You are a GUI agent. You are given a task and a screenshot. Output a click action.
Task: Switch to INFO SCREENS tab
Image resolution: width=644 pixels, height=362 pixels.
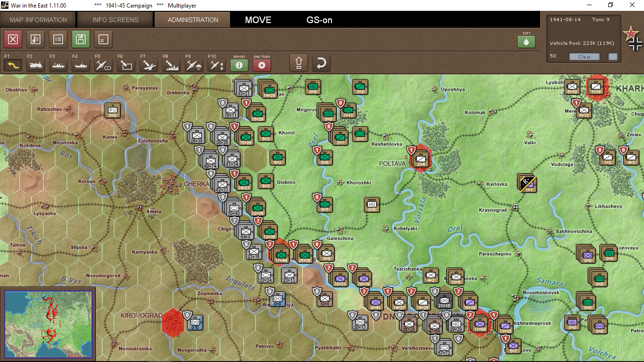point(116,20)
